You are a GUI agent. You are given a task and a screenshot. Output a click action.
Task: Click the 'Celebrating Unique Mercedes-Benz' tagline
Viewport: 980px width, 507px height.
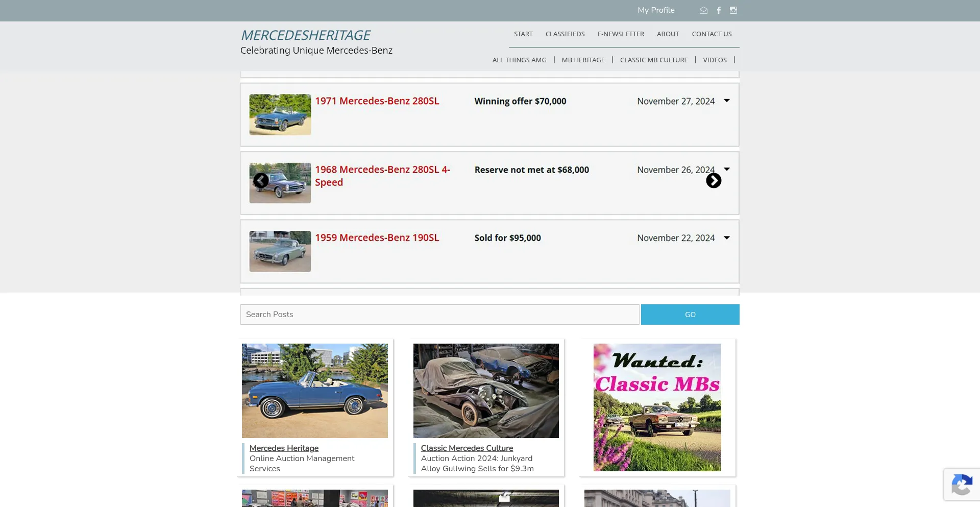(x=316, y=51)
